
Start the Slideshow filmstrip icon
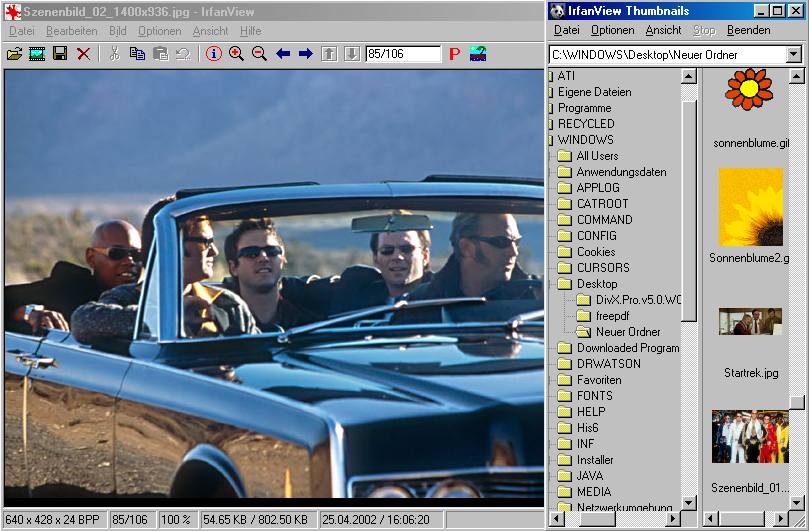click(37, 54)
